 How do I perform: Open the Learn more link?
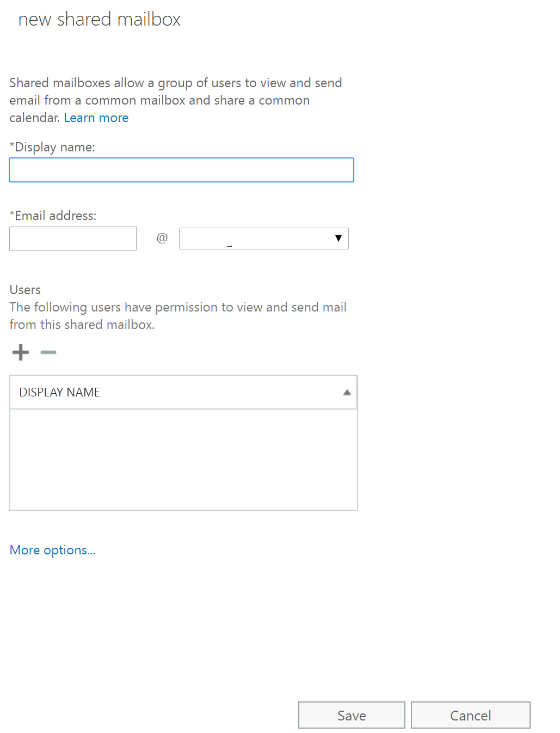96,118
